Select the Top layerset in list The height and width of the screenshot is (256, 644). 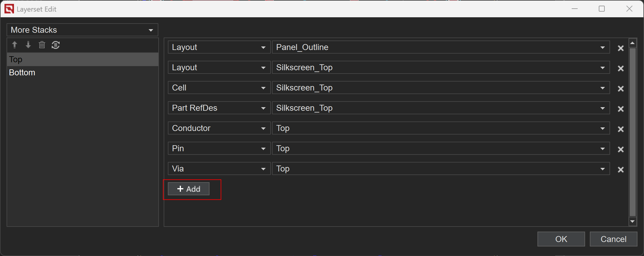tap(16, 60)
